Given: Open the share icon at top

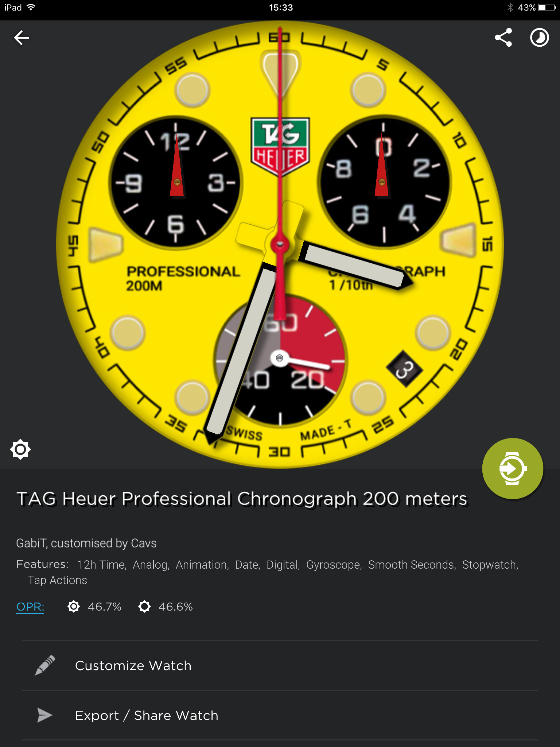Looking at the screenshot, I should pyautogui.click(x=503, y=38).
